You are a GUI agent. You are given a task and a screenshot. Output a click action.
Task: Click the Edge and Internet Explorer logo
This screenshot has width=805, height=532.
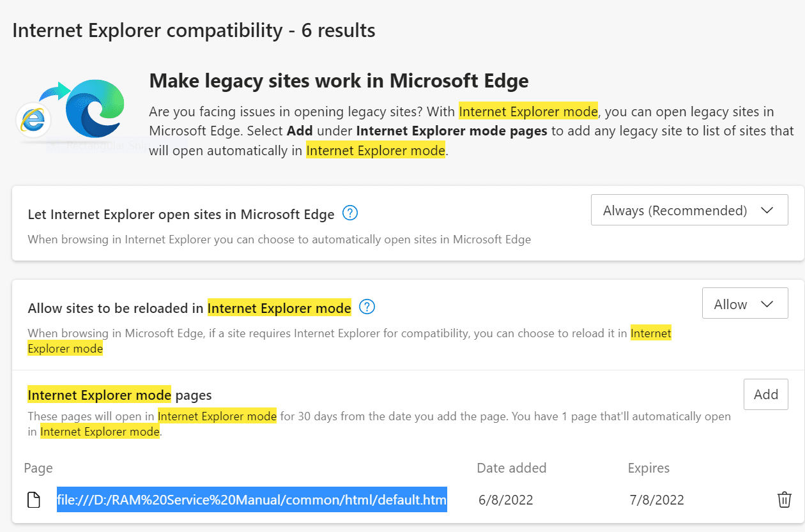pyautogui.click(x=70, y=109)
